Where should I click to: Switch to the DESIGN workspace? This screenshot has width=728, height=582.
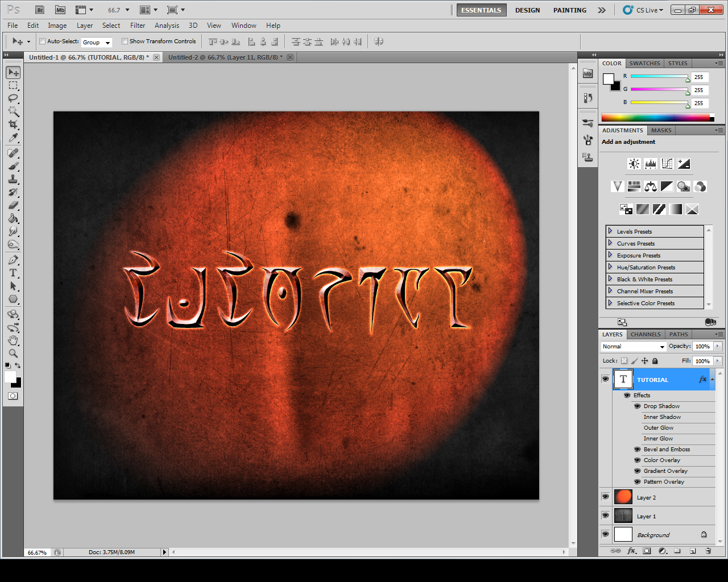coord(527,10)
